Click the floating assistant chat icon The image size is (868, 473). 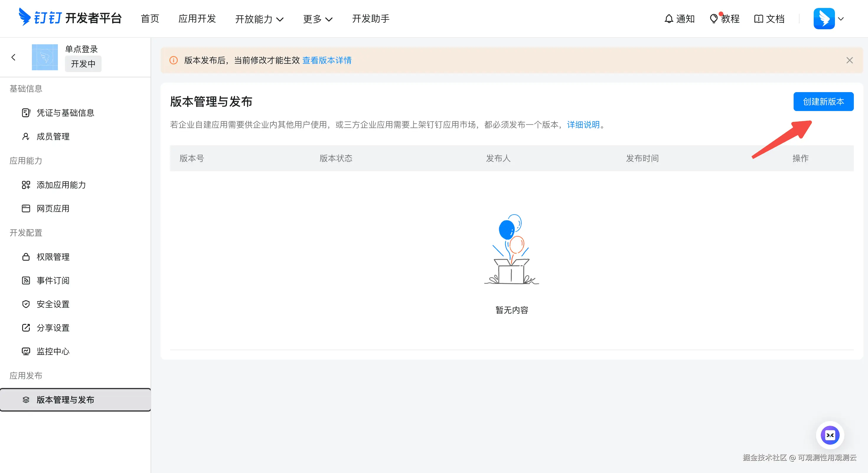point(830,435)
